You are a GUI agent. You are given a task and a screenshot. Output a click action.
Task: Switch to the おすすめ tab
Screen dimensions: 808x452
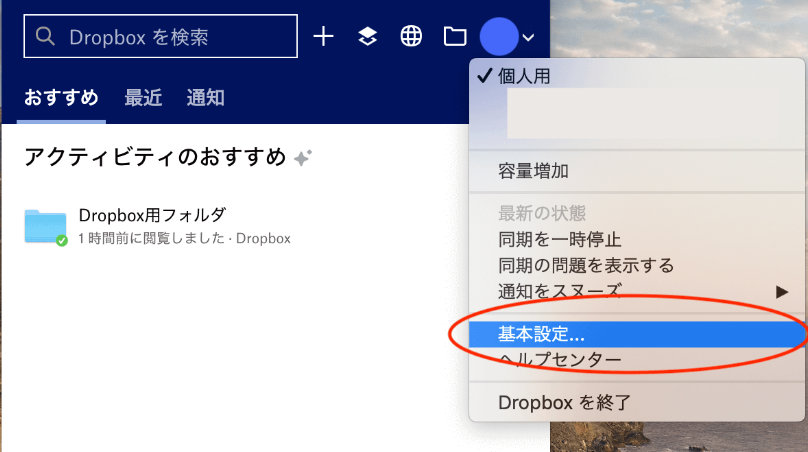(61, 97)
